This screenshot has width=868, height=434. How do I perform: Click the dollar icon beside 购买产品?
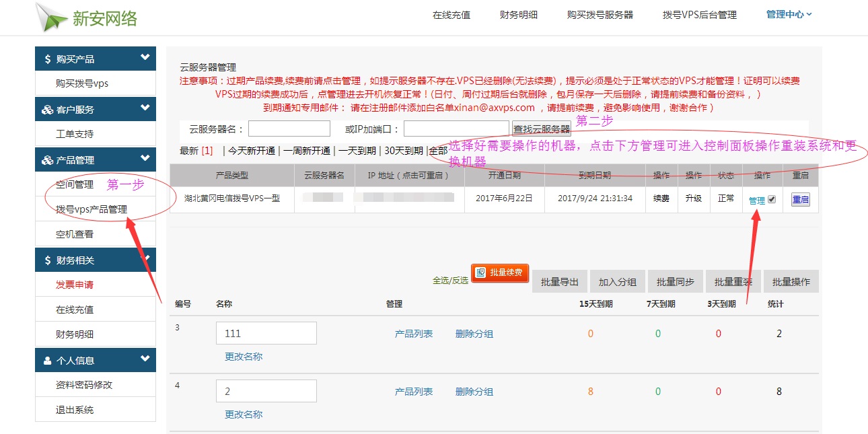pyautogui.click(x=47, y=59)
